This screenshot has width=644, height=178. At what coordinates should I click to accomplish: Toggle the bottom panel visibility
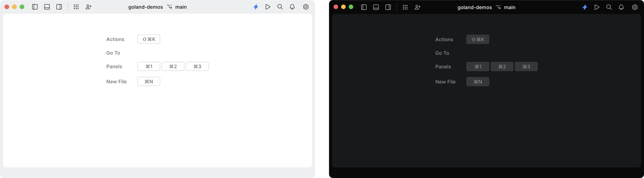[x=47, y=7]
